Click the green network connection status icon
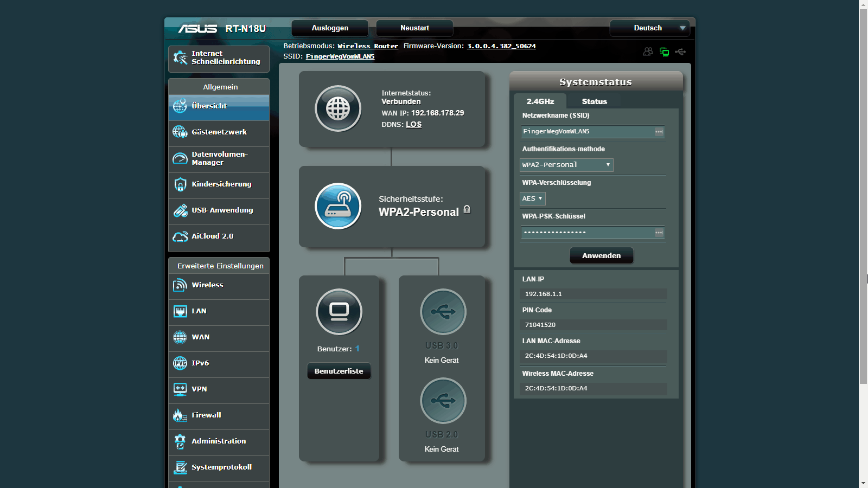This screenshot has height=488, width=868. pos(664,52)
